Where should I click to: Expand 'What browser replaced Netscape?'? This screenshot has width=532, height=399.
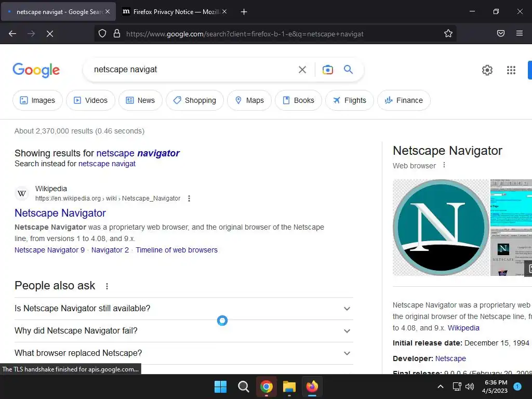coord(184,353)
